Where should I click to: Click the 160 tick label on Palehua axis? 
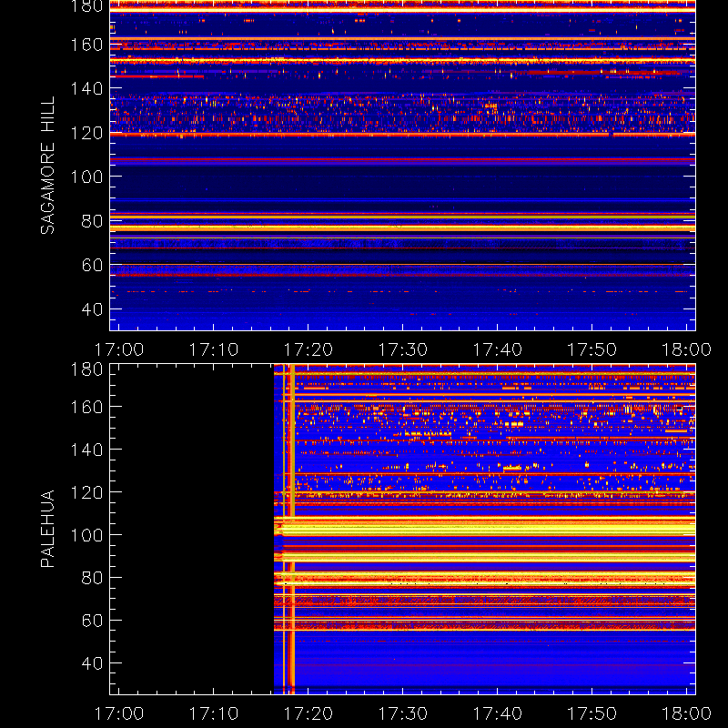coord(86,407)
